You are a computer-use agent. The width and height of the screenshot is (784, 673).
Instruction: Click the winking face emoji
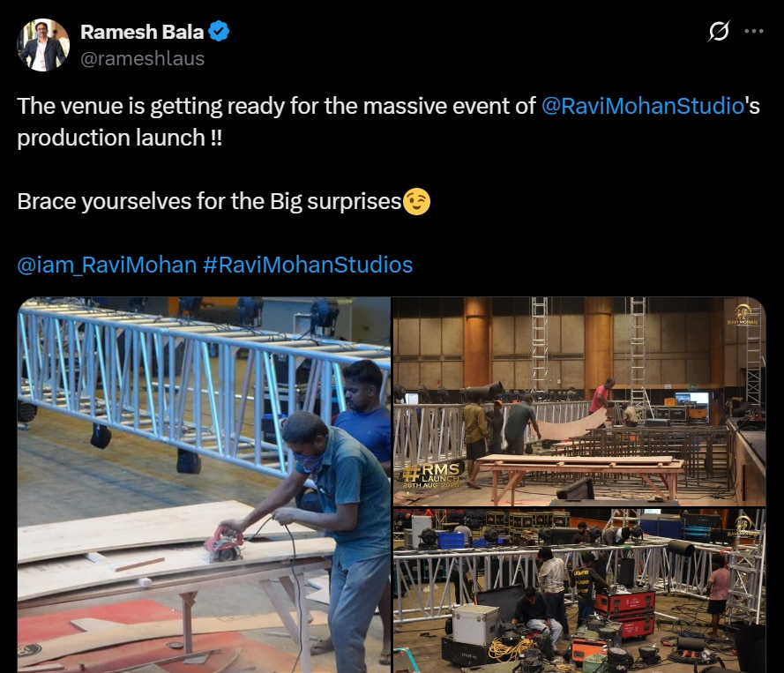[416, 201]
